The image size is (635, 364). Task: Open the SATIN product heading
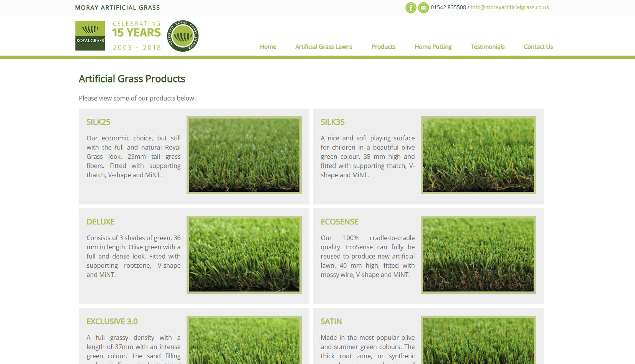point(331,321)
